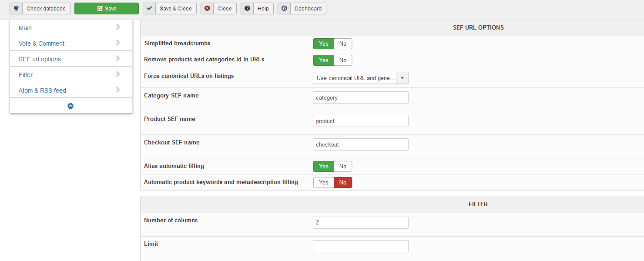Click the Dashboard gauge icon
The image size is (644, 261).
pos(284,9)
